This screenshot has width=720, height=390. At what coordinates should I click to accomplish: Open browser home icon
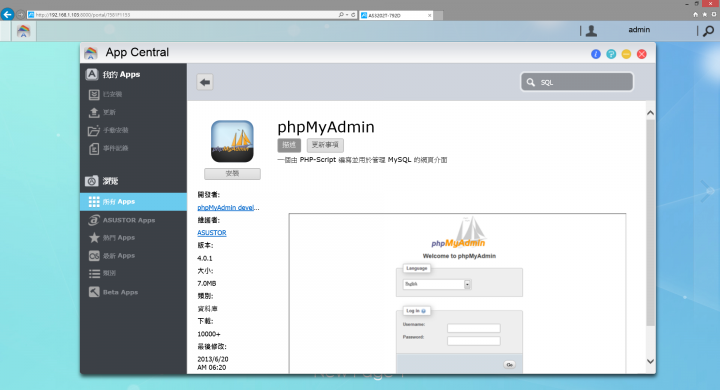(695, 15)
